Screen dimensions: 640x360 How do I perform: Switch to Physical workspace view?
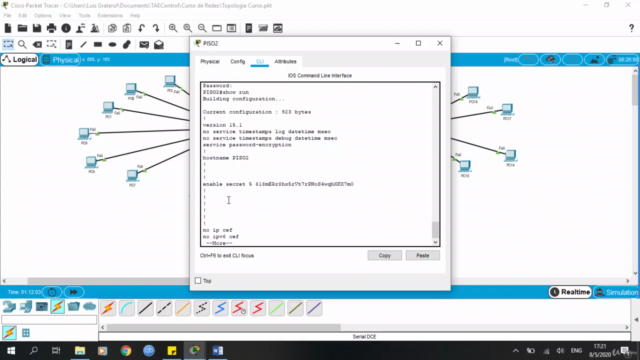61,60
